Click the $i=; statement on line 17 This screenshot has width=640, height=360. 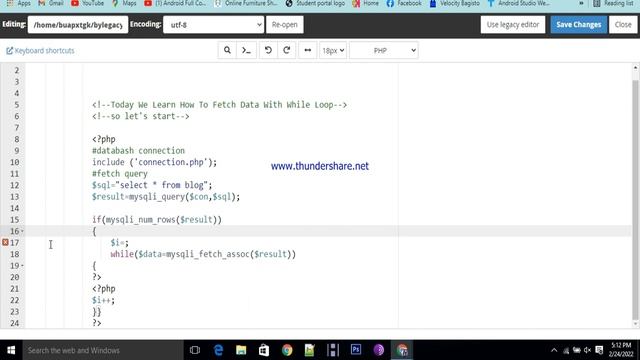pos(119,242)
